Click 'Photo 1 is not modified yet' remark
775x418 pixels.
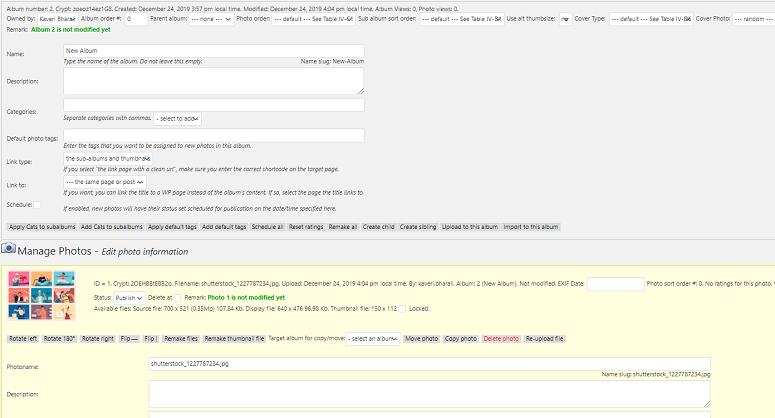(246, 297)
